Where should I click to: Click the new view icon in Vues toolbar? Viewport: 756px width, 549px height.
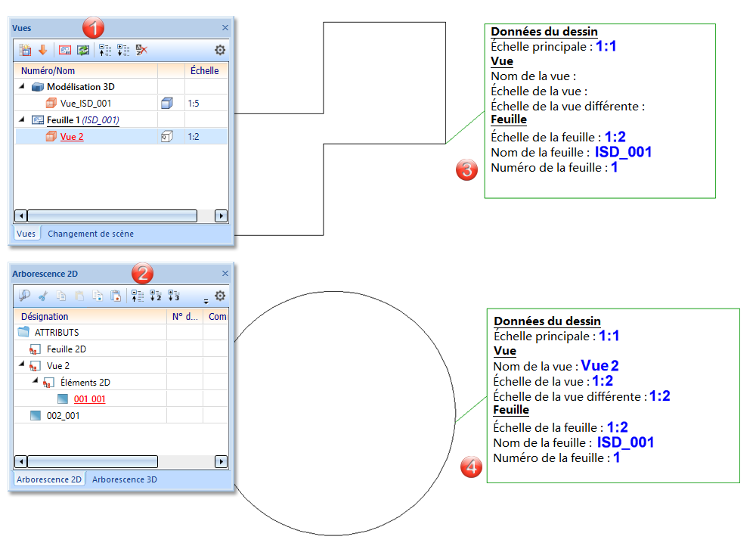pyautogui.click(x=25, y=50)
